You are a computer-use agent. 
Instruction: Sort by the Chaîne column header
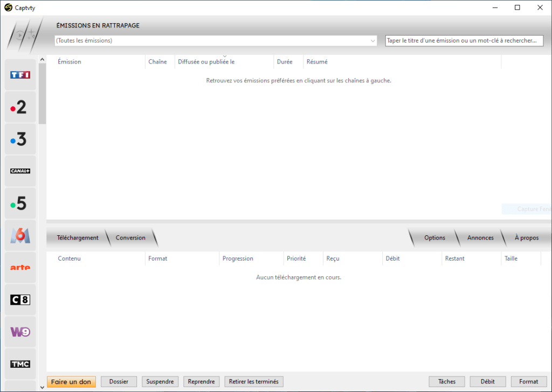tap(160, 62)
